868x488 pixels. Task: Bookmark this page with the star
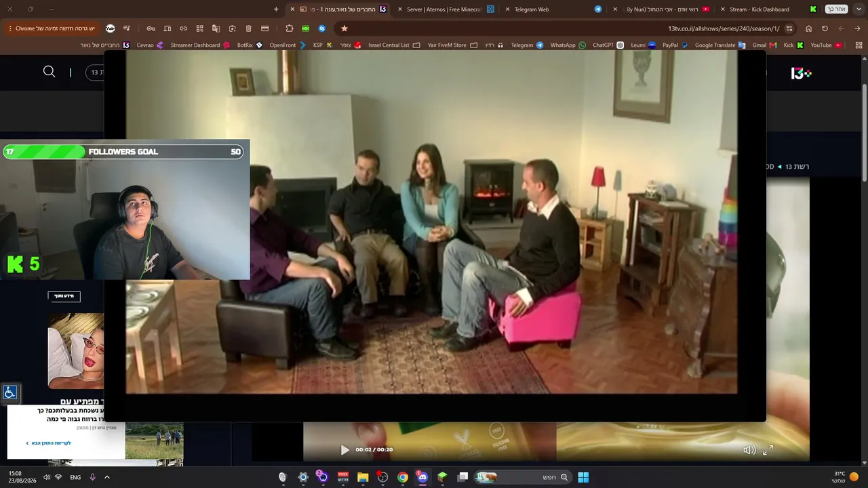[x=344, y=28]
